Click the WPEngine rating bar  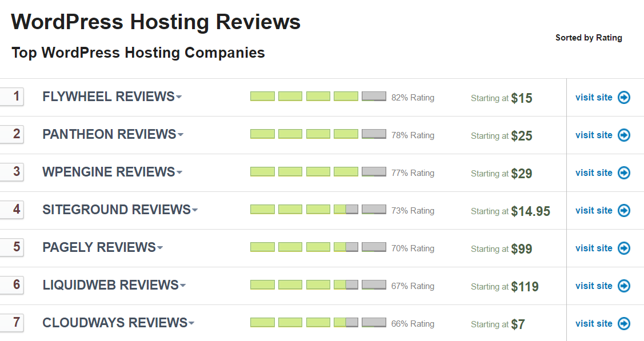pos(318,172)
